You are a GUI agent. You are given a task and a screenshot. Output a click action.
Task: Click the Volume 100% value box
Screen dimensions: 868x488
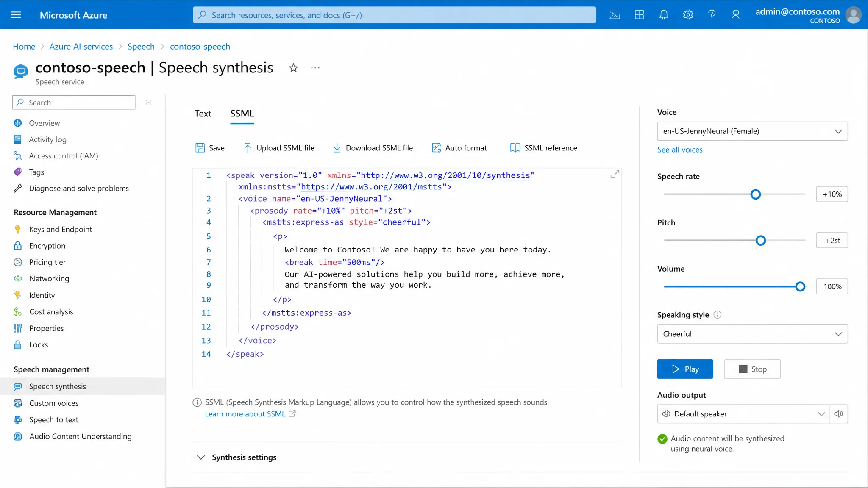832,287
